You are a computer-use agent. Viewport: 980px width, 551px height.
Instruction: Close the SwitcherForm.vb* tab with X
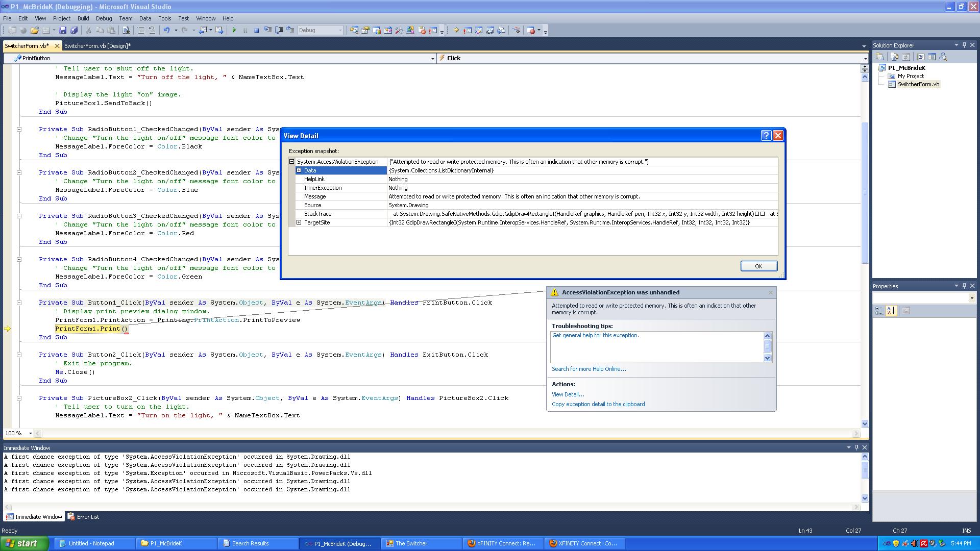[57, 46]
